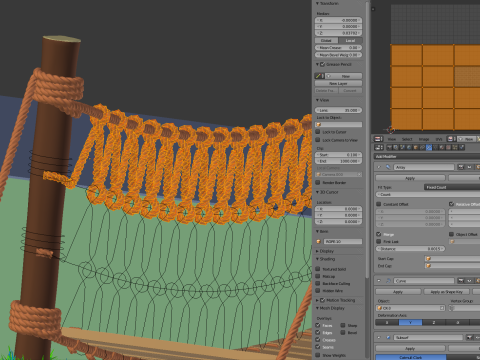Toggle Array modifier render visibility icon

(461, 167)
